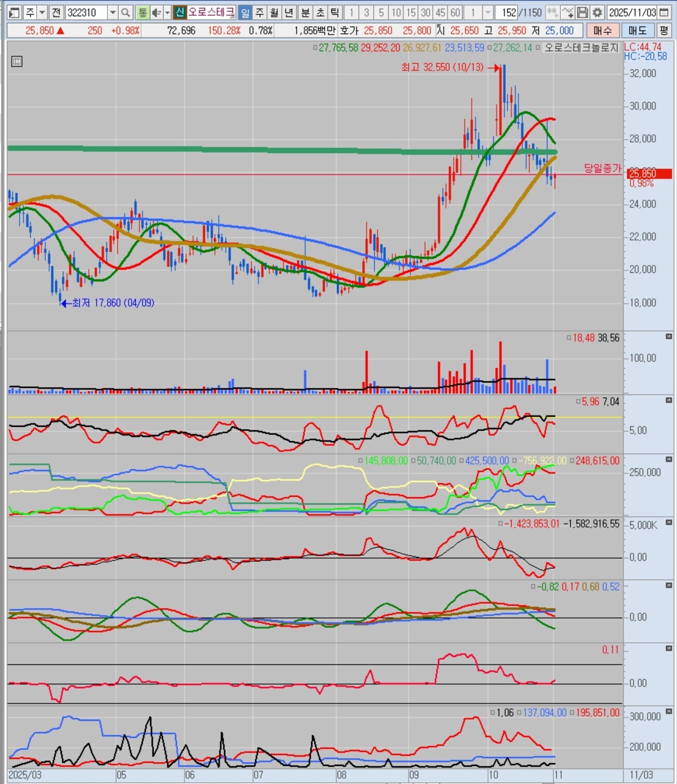The height and width of the screenshot is (784, 677).
Task: Expand the stock code 322310 dropdown
Action: tap(113, 12)
